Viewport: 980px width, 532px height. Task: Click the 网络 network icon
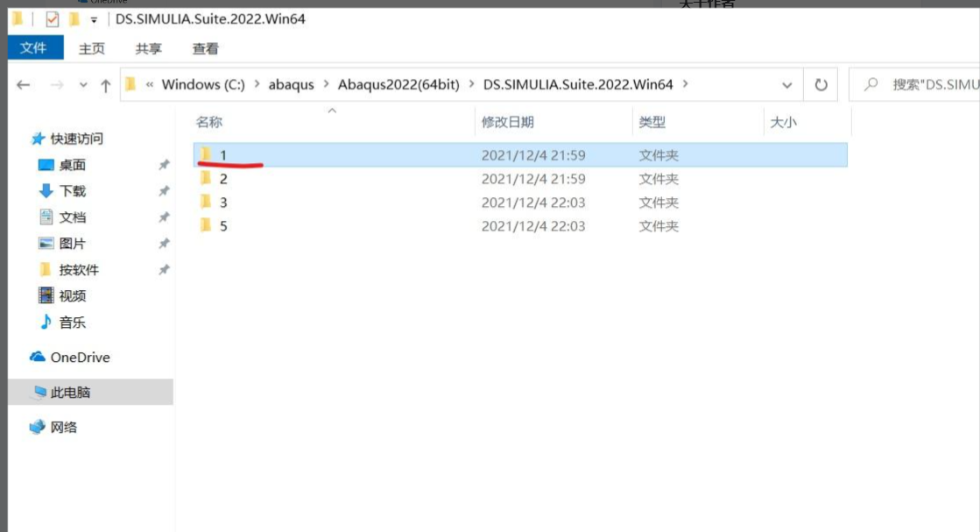coord(38,426)
